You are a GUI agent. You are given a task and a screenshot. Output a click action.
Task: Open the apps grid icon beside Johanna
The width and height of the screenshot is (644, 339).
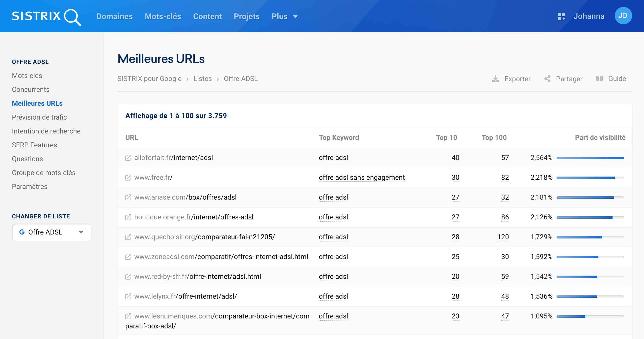tap(561, 16)
